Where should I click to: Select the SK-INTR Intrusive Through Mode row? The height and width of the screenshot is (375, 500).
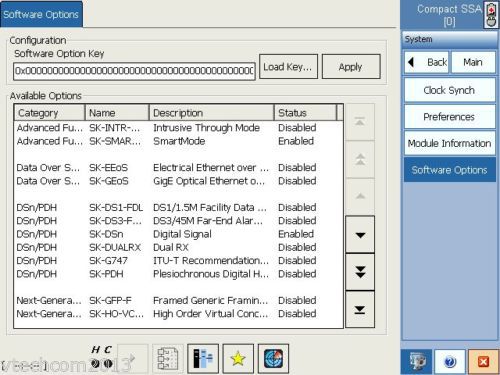point(178,128)
